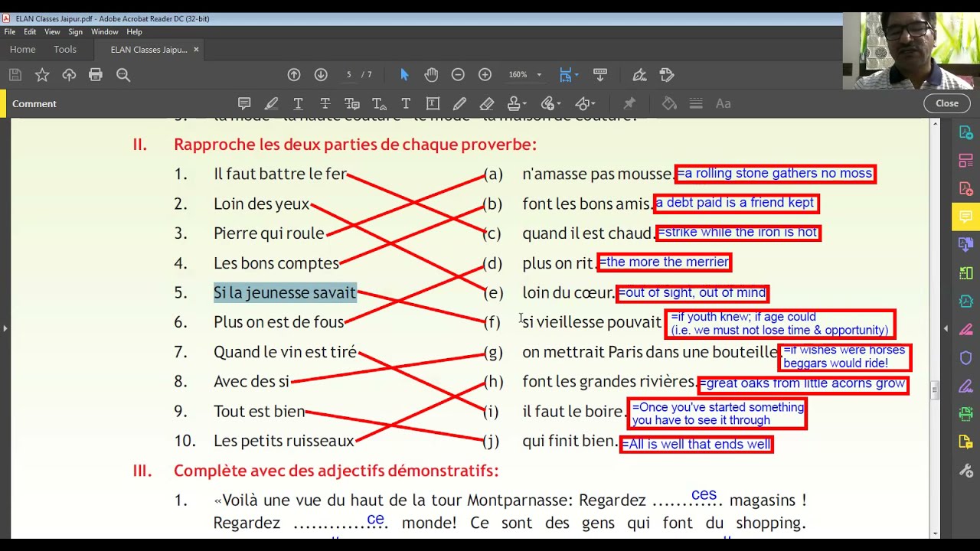Select the Add sticky note tool

[244, 103]
